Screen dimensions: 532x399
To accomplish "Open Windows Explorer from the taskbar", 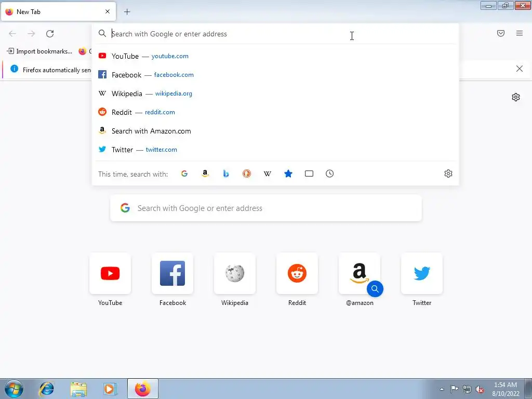I will pos(78,389).
